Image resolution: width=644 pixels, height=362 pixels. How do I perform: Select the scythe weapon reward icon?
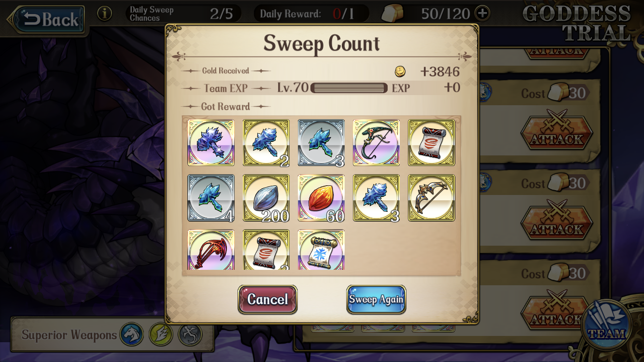tap(376, 143)
